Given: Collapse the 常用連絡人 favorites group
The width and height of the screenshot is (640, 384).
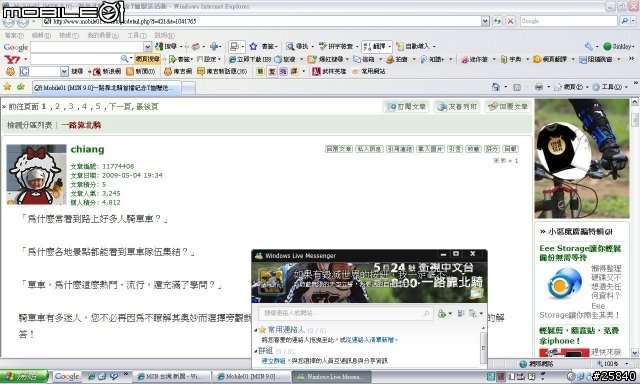Looking at the screenshot, I should pyautogui.click(x=256, y=330).
